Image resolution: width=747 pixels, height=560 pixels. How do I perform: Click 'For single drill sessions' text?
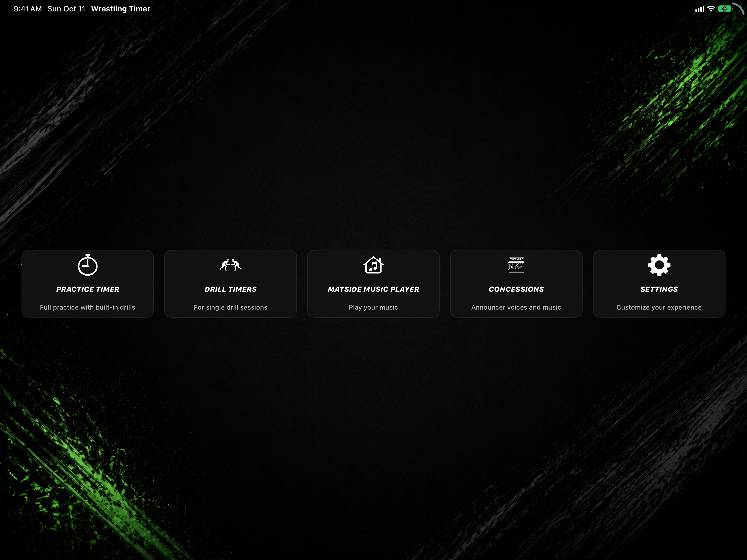230,307
